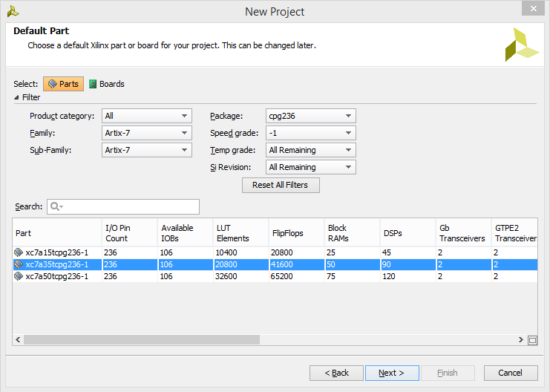Open Product category dropdown
The width and height of the screenshot is (550, 392).
pyautogui.click(x=147, y=116)
